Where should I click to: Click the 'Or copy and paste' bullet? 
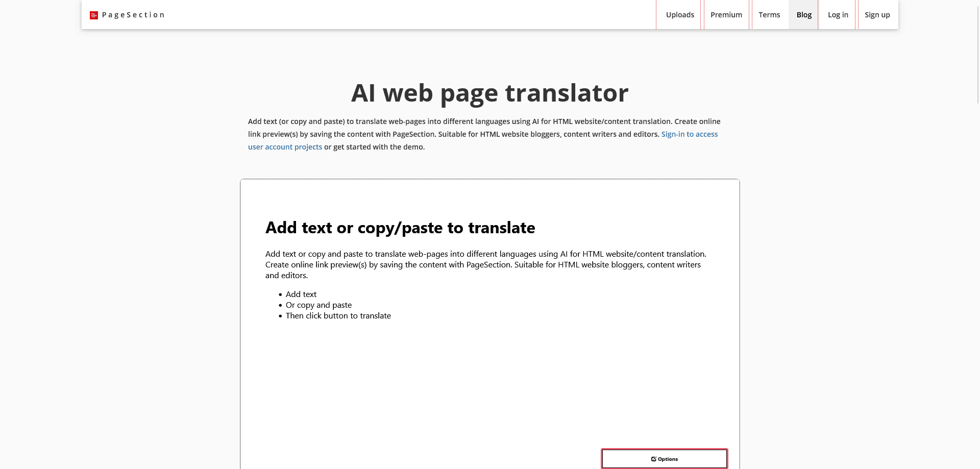318,305
